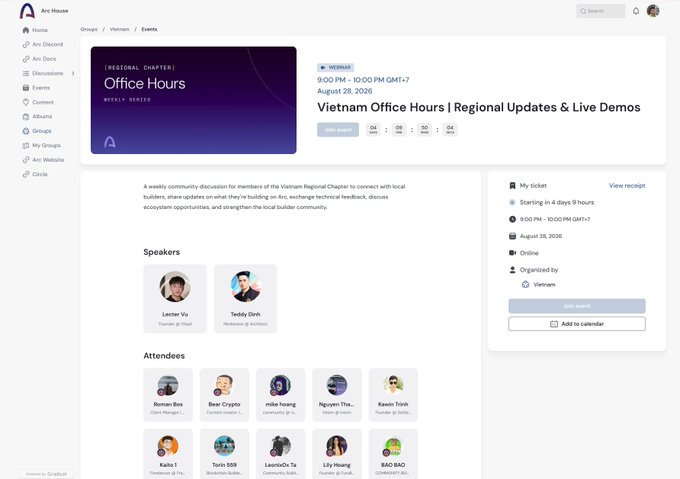The width and height of the screenshot is (680, 479).
Task: Click the My Groups icon
Action: click(x=26, y=145)
